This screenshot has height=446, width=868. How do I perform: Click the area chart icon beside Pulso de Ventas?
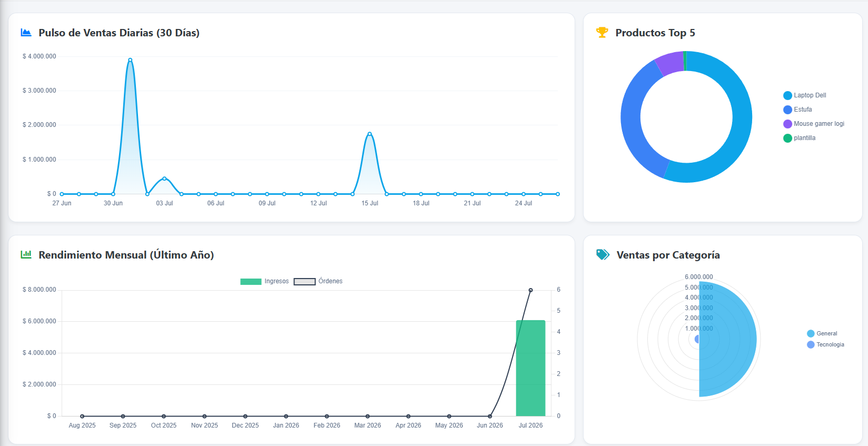tap(26, 33)
